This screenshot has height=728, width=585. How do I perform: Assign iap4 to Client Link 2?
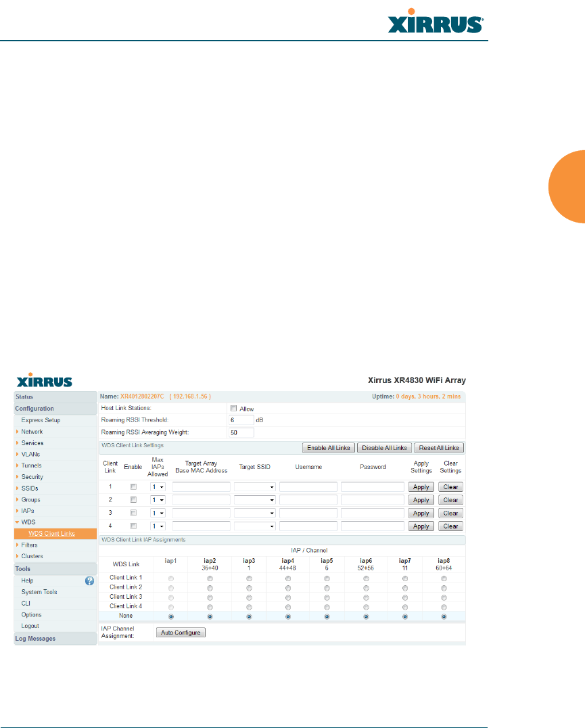pyautogui.click(x=288, y=588)
